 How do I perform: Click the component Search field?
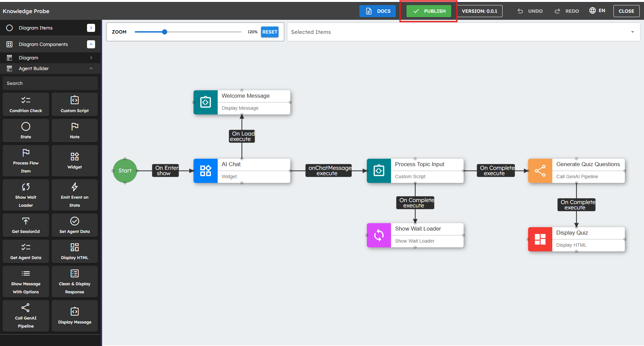coord(50,83)
